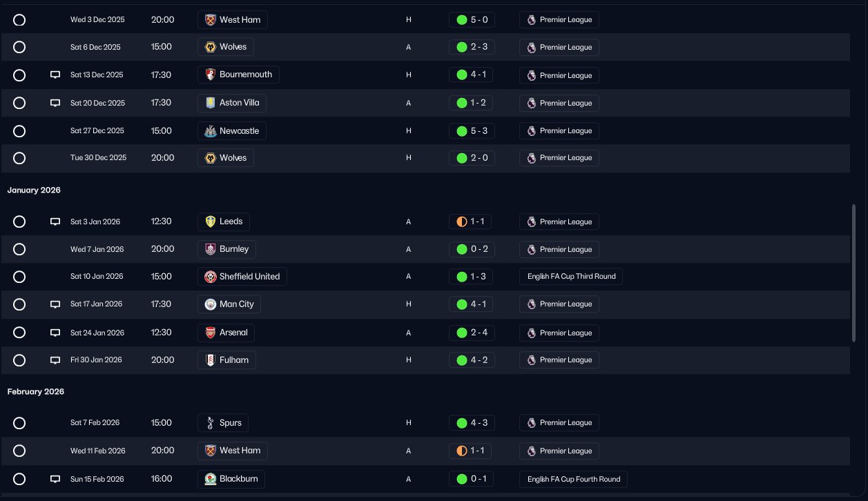Click TV icon on Leeds fixture

pos(55,222)
